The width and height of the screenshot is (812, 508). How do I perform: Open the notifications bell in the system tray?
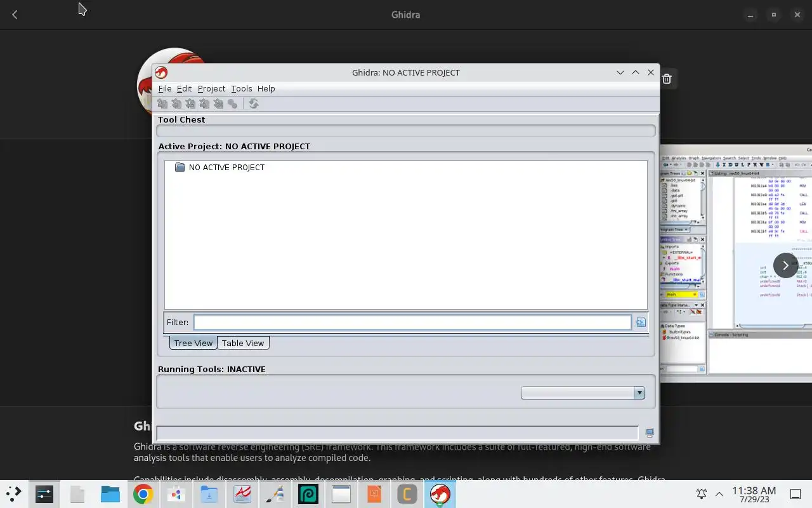[702, 494]
